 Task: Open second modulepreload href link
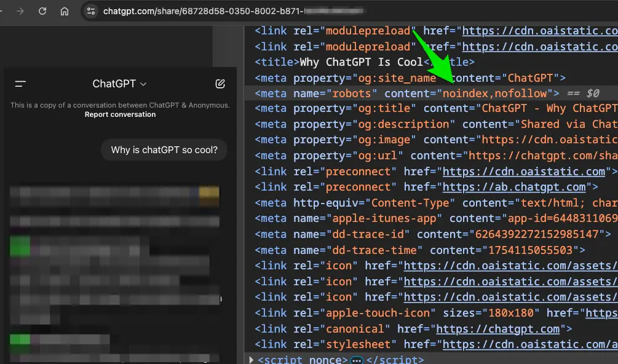click(540, 47)
